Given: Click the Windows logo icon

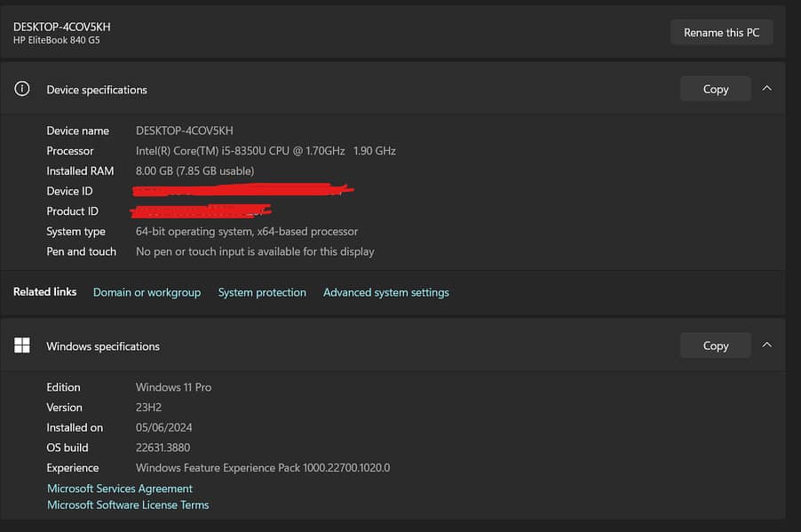Looking at the screenshot, I should tap(22, 345).
